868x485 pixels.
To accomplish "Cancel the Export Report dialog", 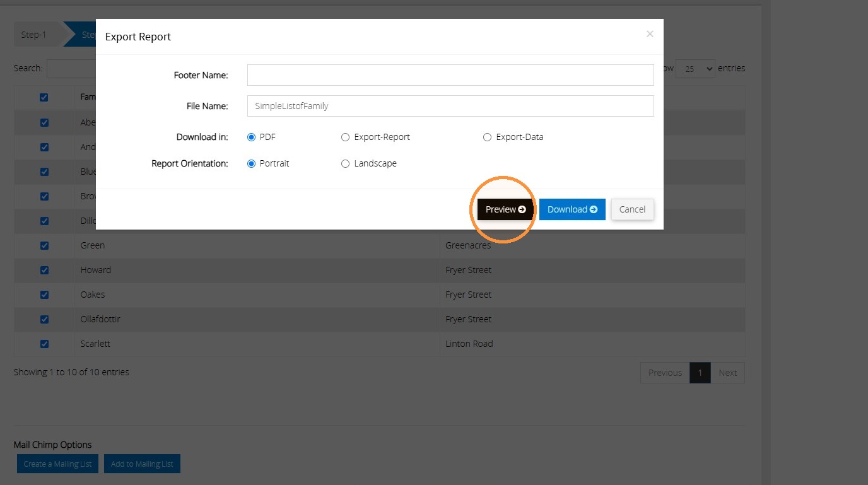I will coord(632,209).
